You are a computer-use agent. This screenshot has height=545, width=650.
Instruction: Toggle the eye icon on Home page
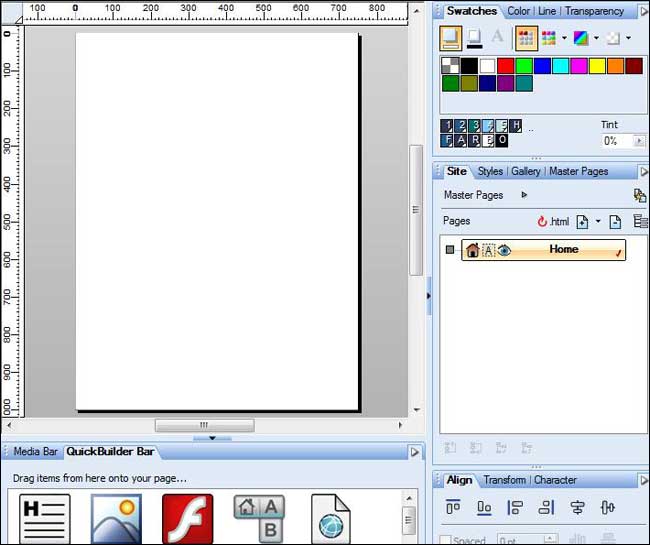pos(504,250)
